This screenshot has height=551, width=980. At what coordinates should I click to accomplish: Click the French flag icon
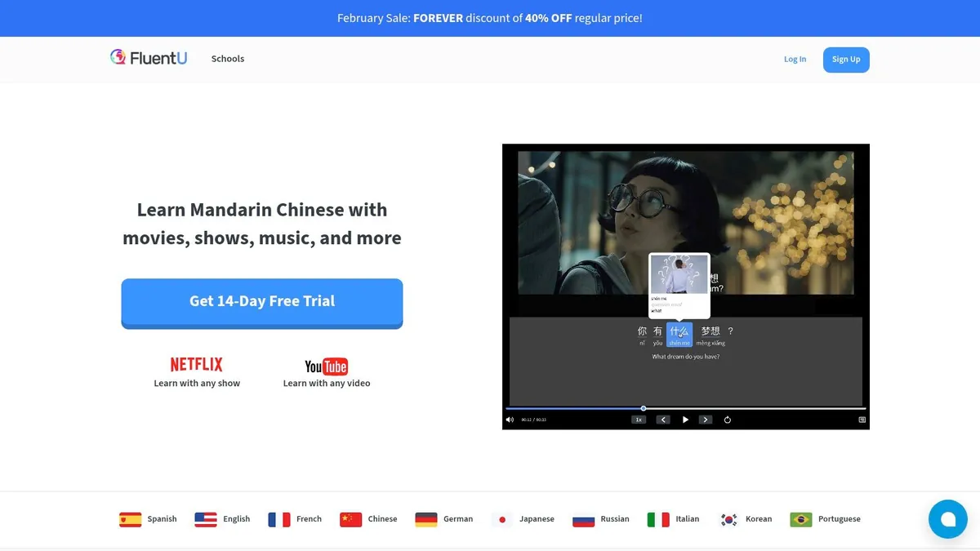(x=279, y=519)
